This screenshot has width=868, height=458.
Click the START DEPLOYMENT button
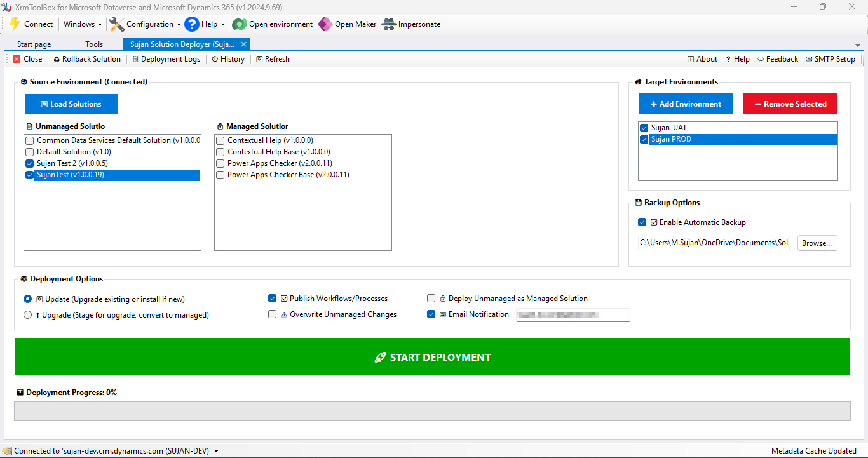tap(432, 357)
